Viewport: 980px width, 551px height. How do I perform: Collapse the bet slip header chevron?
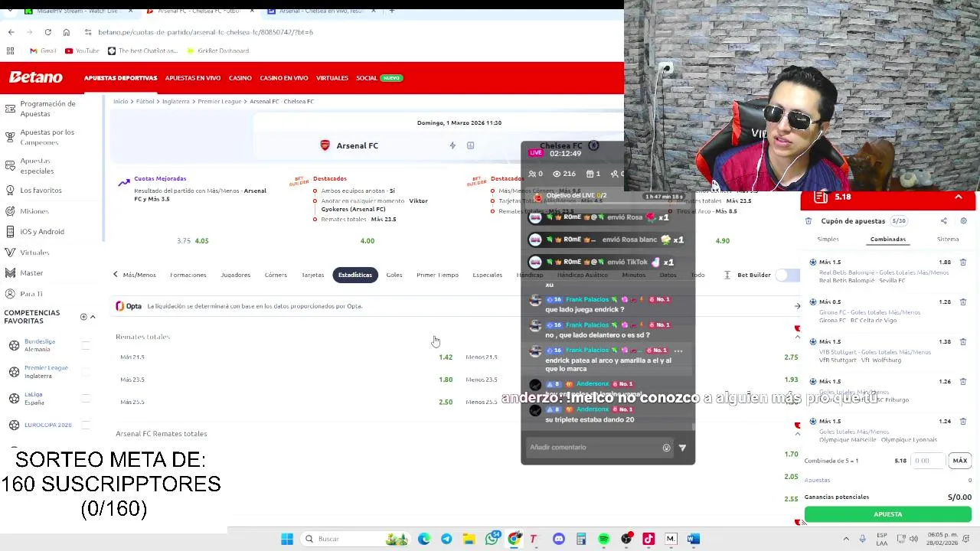[959, 197]
